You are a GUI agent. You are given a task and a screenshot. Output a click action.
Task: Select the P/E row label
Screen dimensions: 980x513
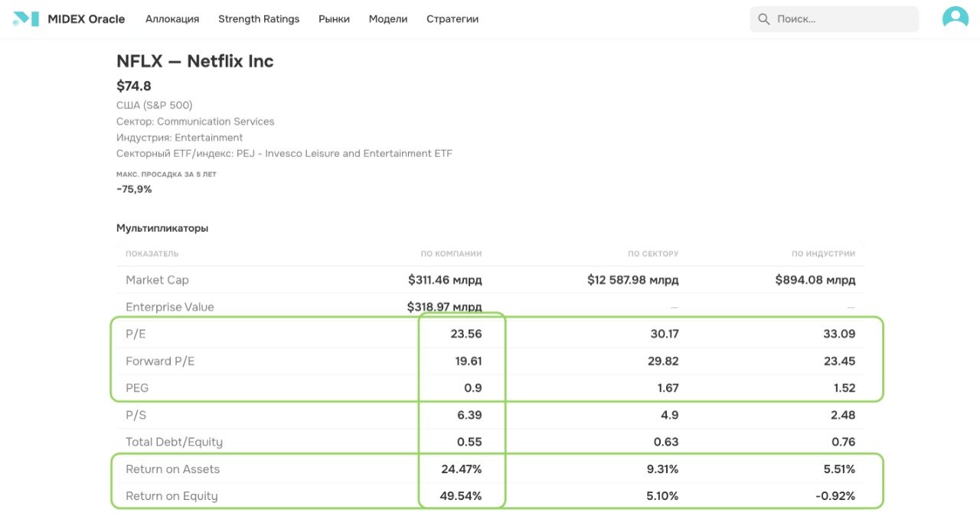[x=136, y=334]
